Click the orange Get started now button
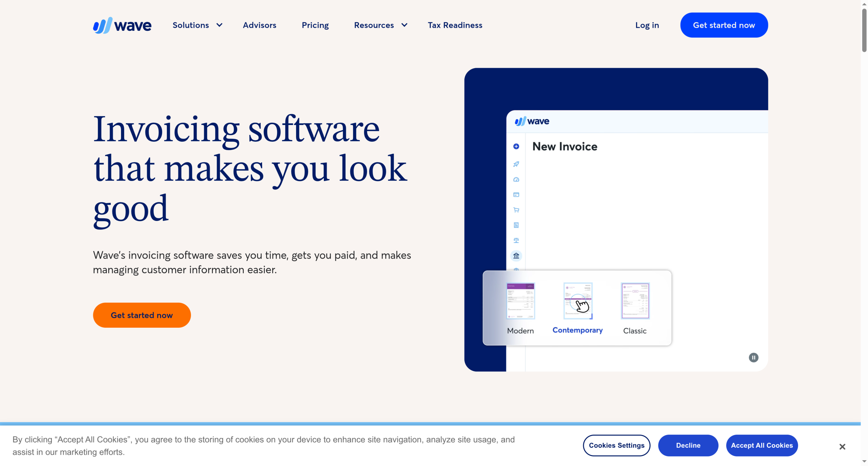 tap(142, 315)
